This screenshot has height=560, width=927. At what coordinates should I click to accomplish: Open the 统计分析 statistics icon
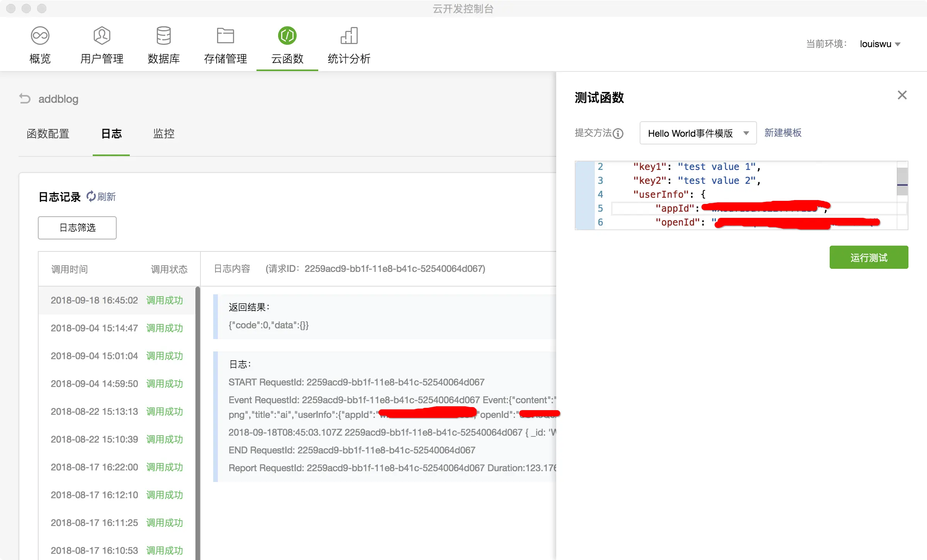[x=349, y=36]
